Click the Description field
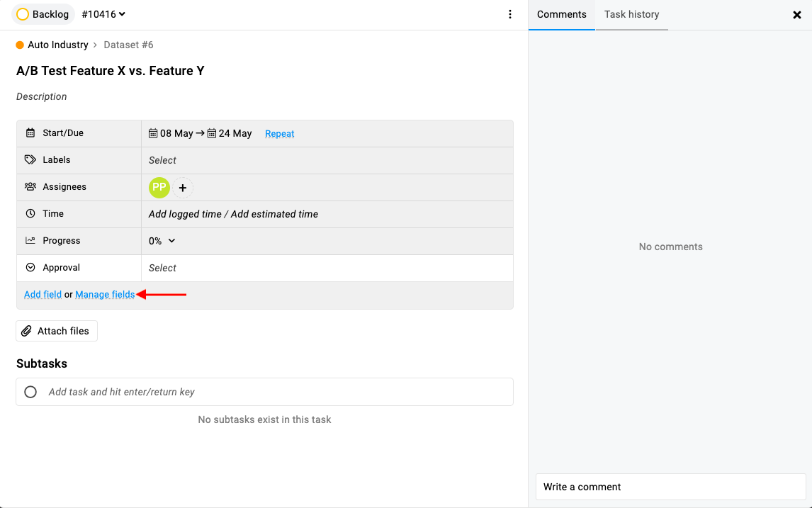This screenshot has width=812, height=508. pyautogui.click(x=41, y=97)
